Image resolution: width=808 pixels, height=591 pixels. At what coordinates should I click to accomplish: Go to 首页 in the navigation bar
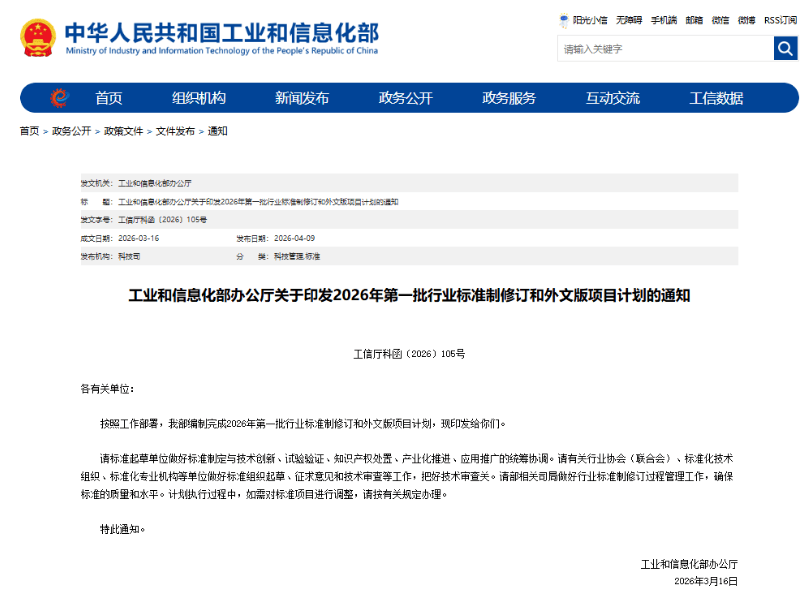(109, 98)
